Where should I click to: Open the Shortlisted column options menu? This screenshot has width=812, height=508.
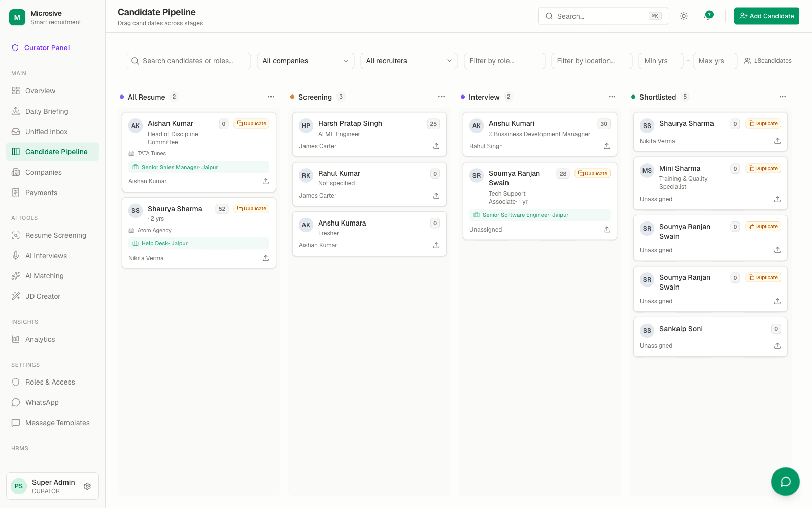point(783,97)
